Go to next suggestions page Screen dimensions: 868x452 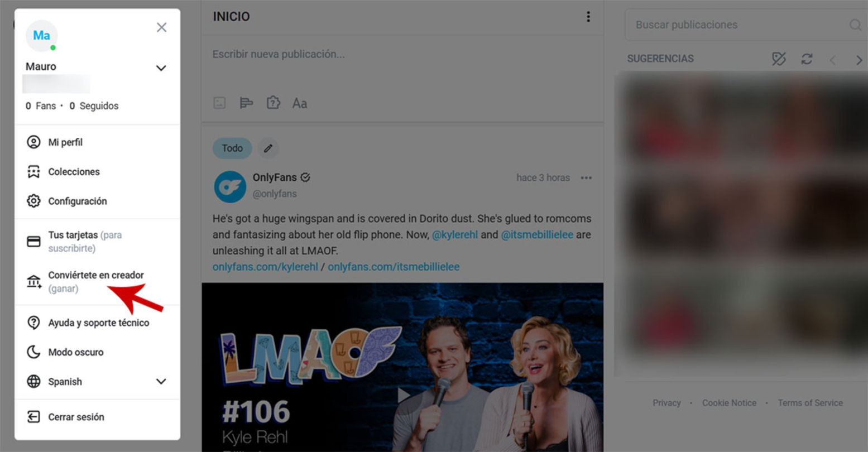(859, 60)
